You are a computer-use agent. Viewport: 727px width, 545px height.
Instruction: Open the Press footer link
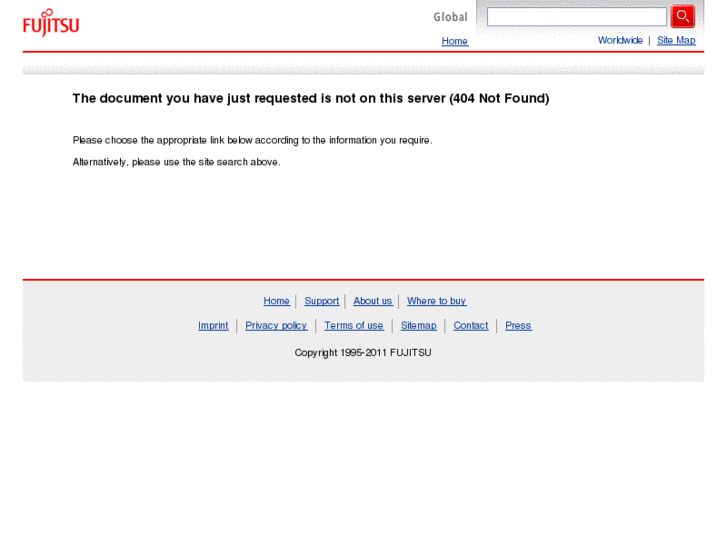pos(518,326)
